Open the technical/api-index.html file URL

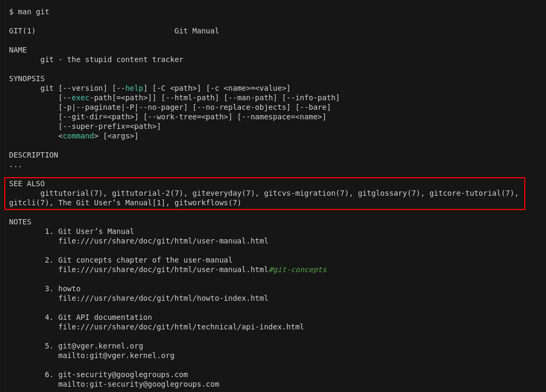(x=181, y=327)
